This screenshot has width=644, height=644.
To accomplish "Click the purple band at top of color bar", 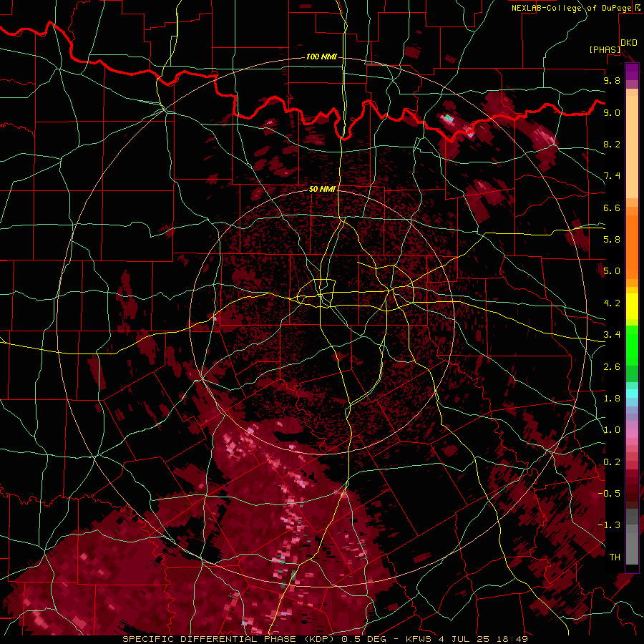I will pyautogui.click(x=632, y=72).
